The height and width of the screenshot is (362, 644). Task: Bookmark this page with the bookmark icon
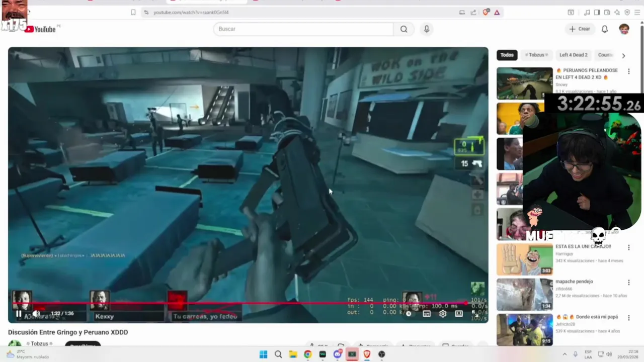(133, 12)
